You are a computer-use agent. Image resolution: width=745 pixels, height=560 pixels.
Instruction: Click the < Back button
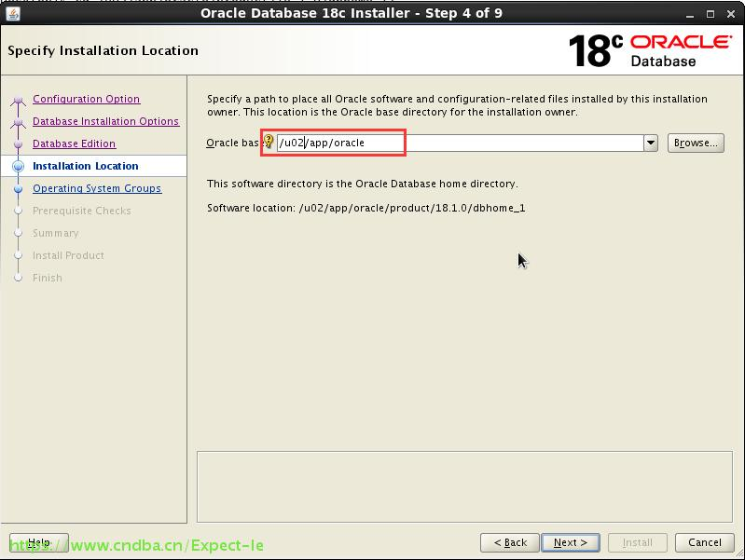coord(510,542)
